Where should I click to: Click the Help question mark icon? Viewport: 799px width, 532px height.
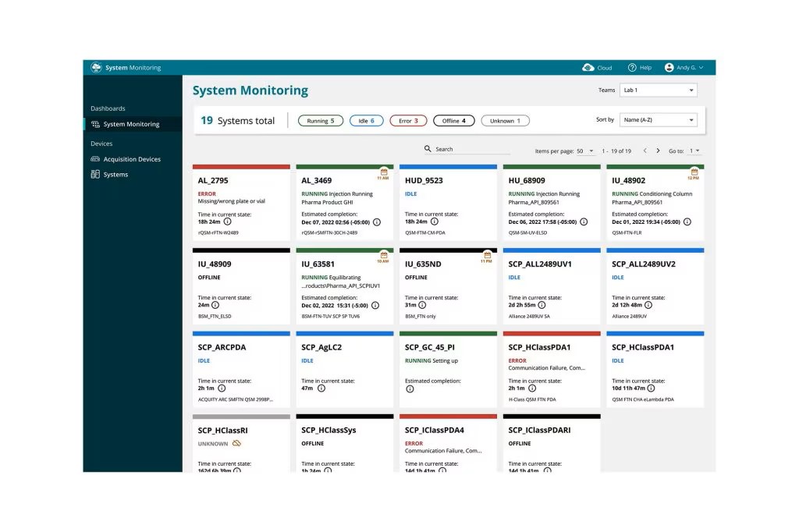click(632, 67)
